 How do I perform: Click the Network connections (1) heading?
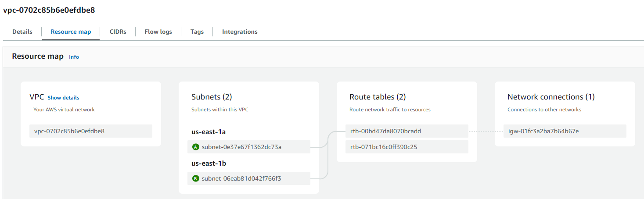(x=551, y=97)
